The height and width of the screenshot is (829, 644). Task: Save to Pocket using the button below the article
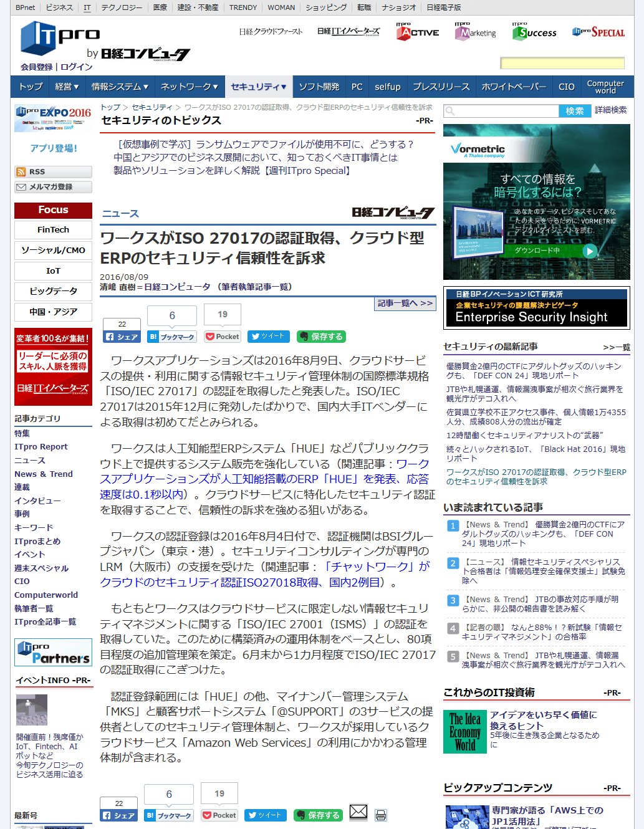click(x=219, y=815)
